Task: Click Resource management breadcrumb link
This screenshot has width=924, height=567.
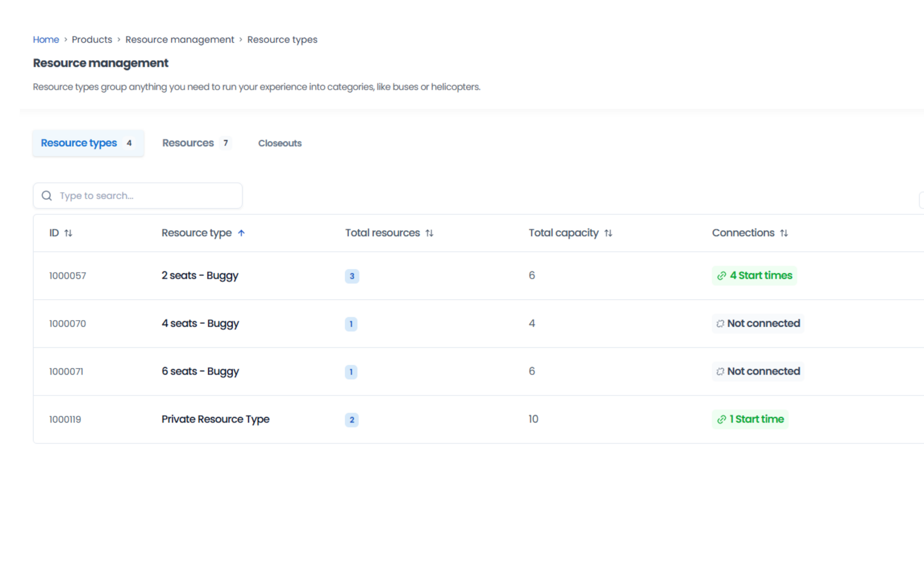Action: pos(180,39)
